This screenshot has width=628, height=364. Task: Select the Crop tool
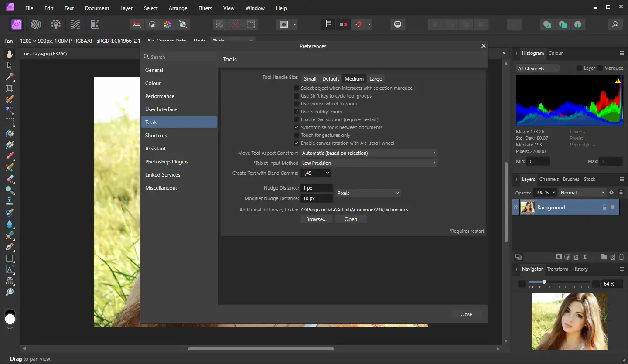(x=10, y=88)
